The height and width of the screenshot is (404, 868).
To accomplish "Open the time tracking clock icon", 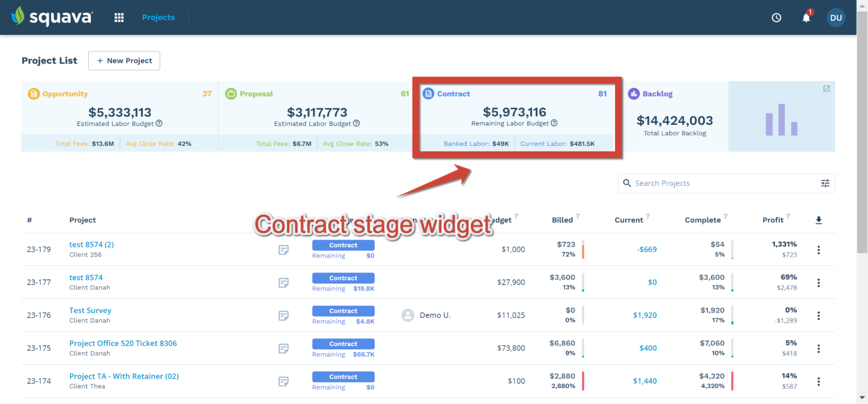I will click(776, 18).
